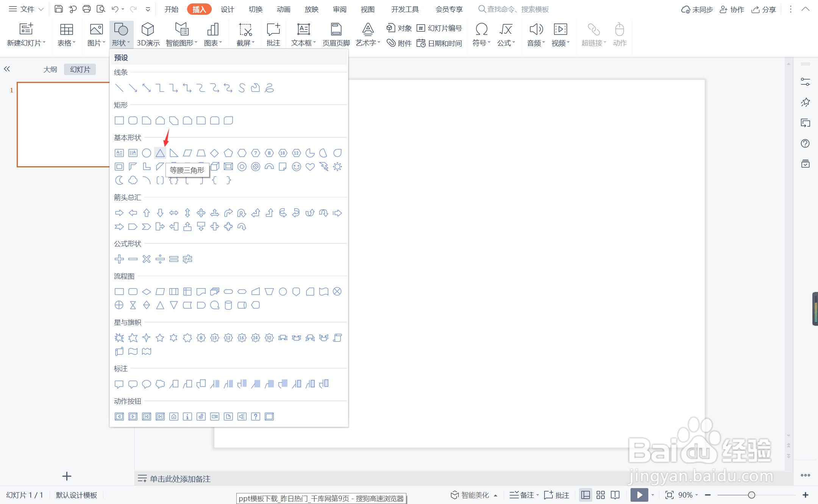Open the 大纲 outline pane tab
Image resolution: width=818 pixels, height=504 pixels.
[x=50, y=69]
